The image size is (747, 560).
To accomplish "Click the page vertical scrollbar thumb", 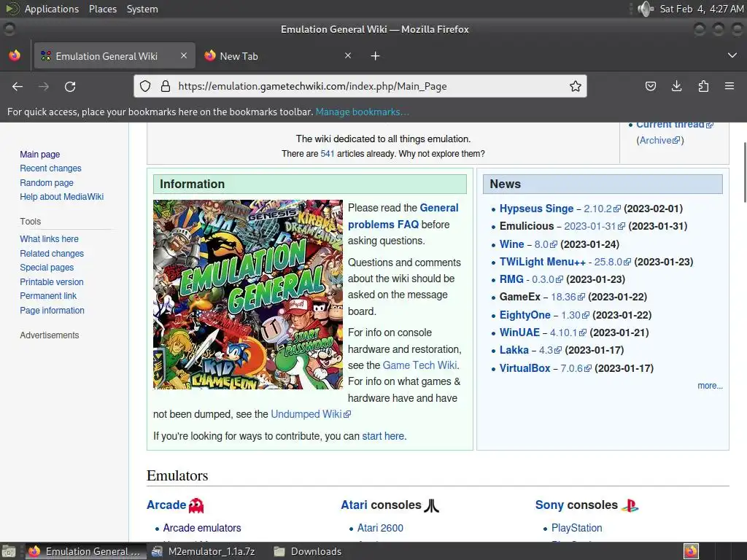I will (x=744, y=172).
